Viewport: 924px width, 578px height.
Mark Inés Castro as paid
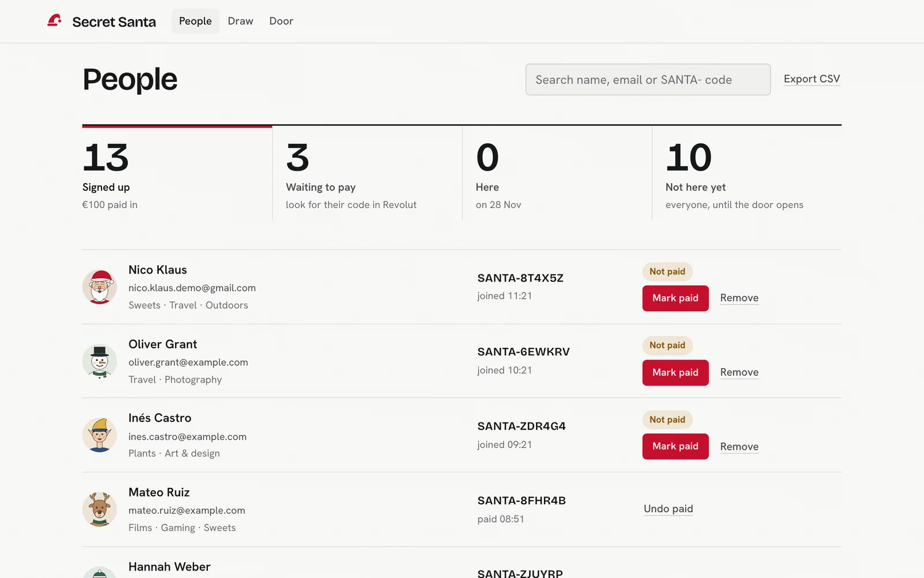pos(675,447)
